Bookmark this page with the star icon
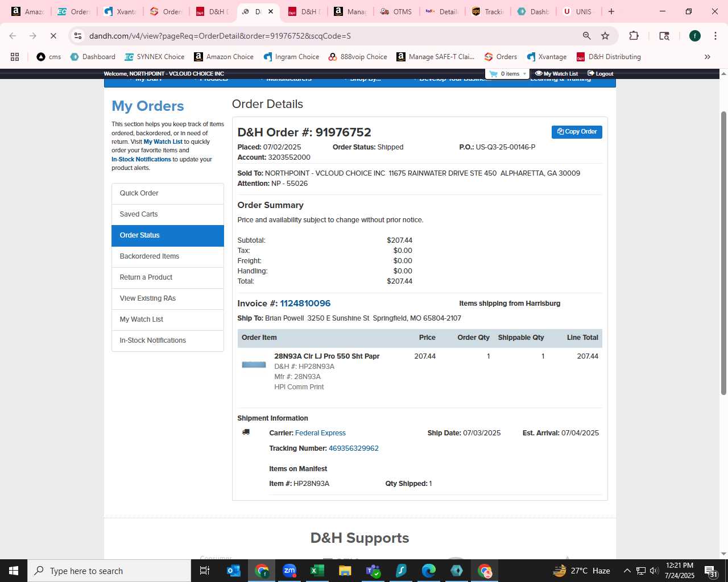The width and height of the screenshot is (728, 582). (x=605, y=36)
